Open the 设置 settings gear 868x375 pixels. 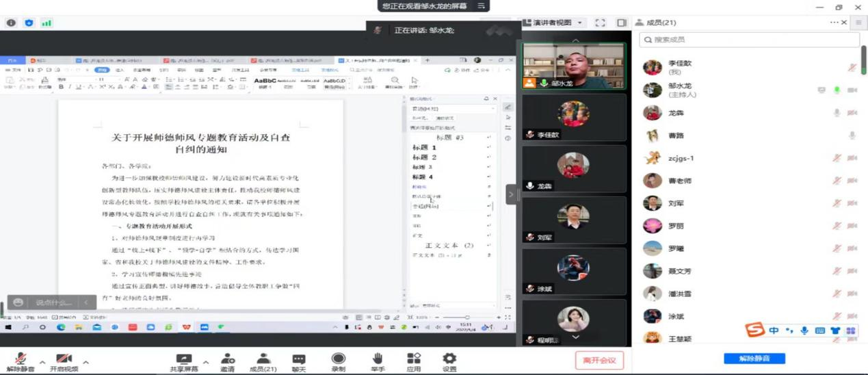point(449,359)
